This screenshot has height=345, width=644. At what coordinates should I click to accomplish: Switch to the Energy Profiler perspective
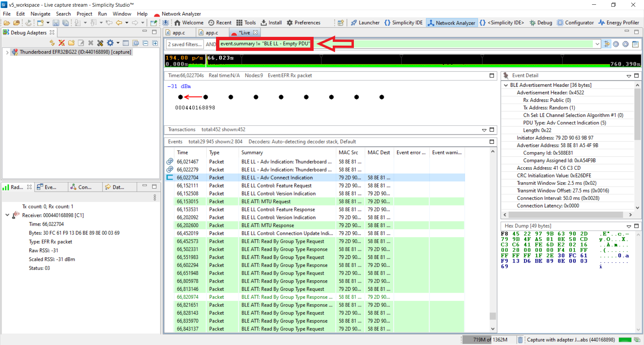tap(619, 23)
